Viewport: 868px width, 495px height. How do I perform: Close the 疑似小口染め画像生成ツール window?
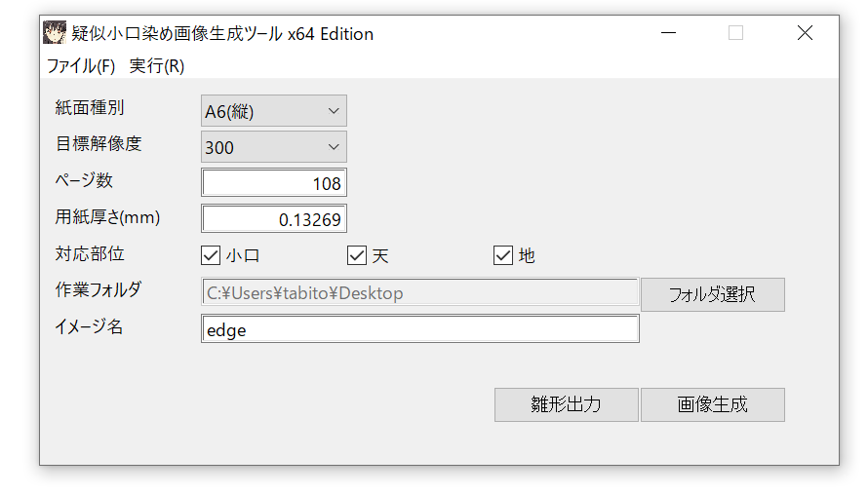coord(805,33)
